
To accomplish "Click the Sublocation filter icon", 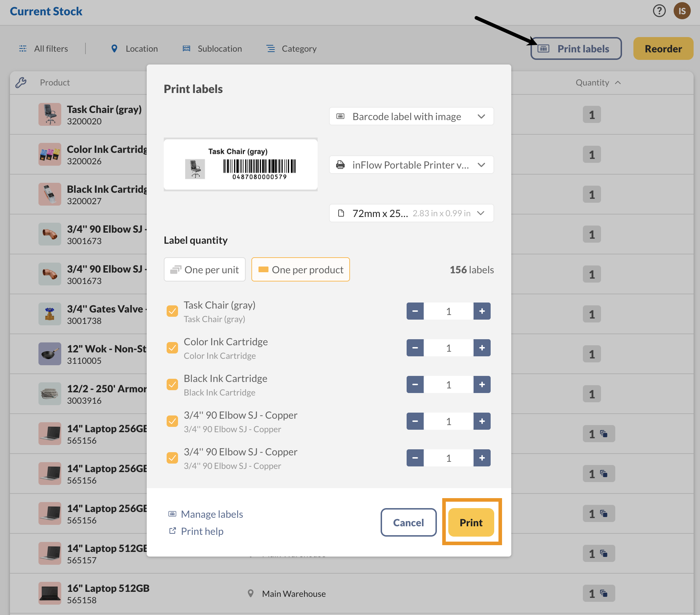I will pos(186,48).
